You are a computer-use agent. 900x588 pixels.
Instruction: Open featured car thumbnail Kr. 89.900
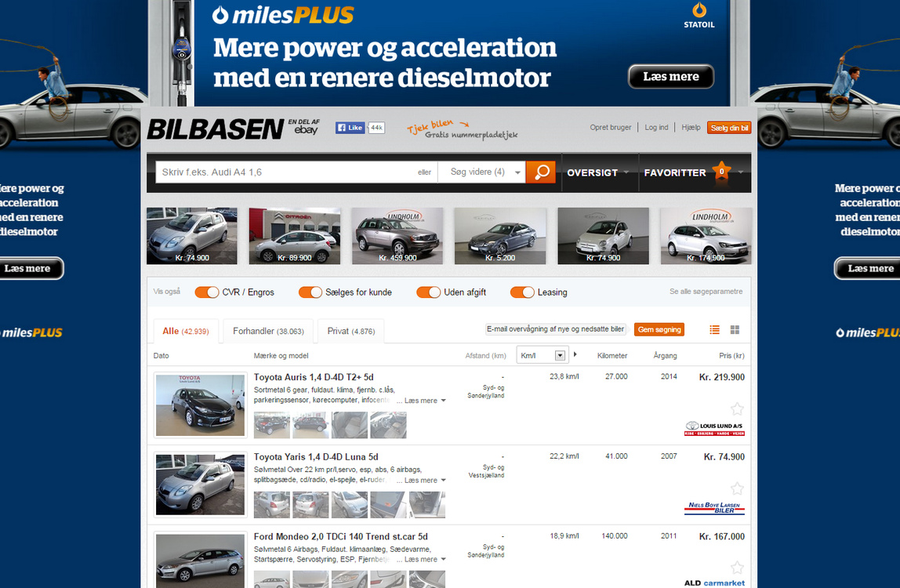pos(295,236)
